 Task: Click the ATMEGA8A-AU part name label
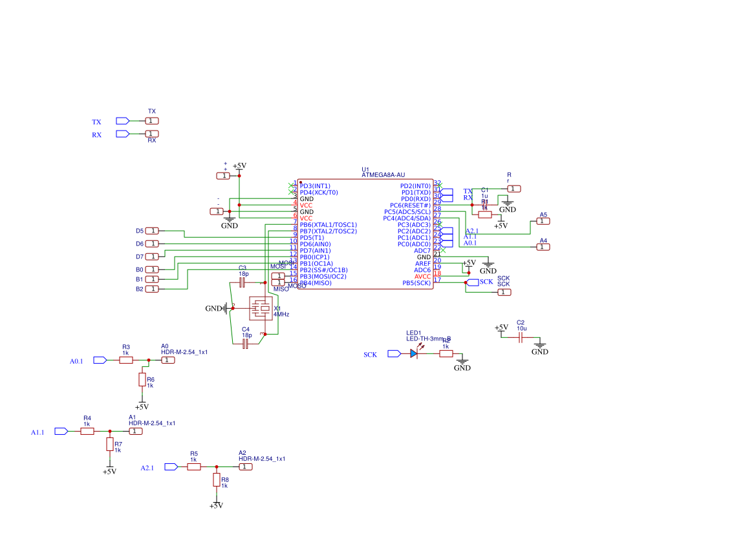pyautogui.click(x=383, y=175)
